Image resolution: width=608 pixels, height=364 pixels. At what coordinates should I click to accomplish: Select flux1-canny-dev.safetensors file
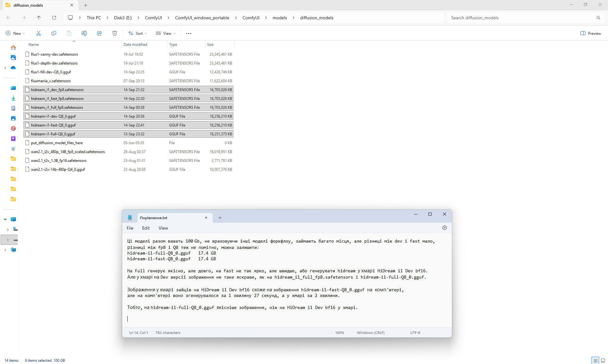pos(54,54)
